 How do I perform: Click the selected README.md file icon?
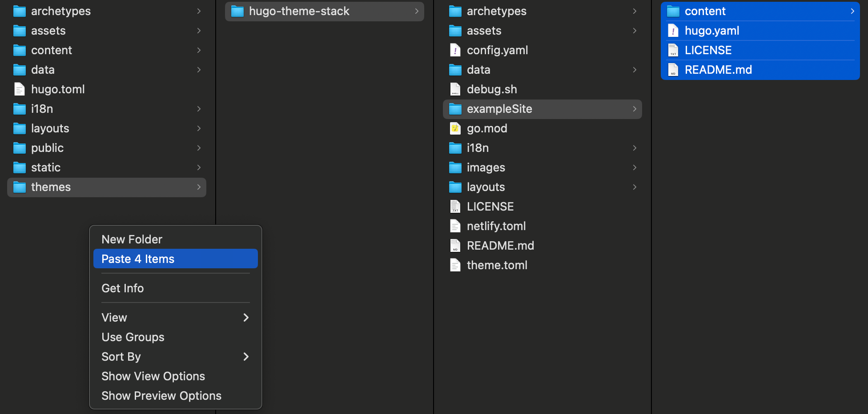673,70
